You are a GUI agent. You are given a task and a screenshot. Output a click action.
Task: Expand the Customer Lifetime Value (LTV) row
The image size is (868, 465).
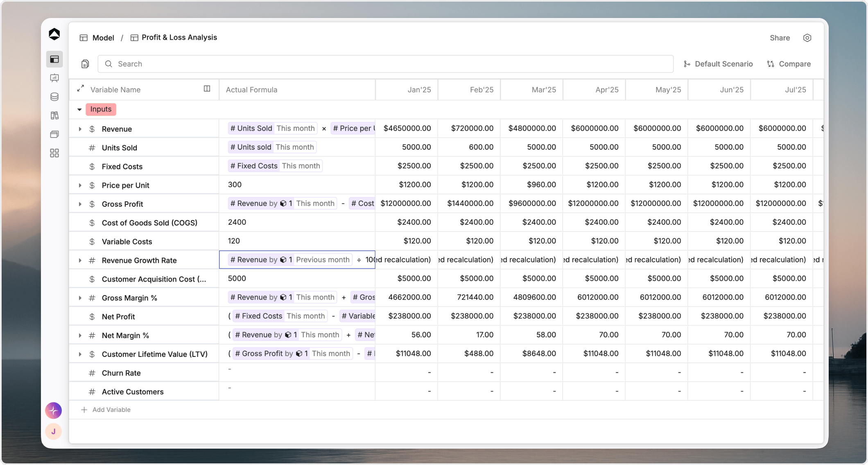click(80, 354)
